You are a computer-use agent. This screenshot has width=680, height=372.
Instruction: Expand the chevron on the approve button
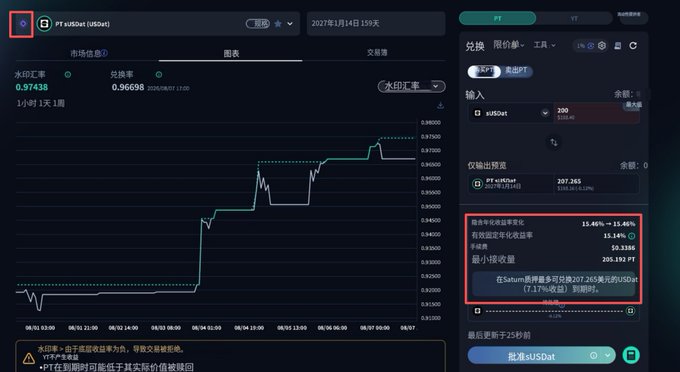[x=608, y=356]
